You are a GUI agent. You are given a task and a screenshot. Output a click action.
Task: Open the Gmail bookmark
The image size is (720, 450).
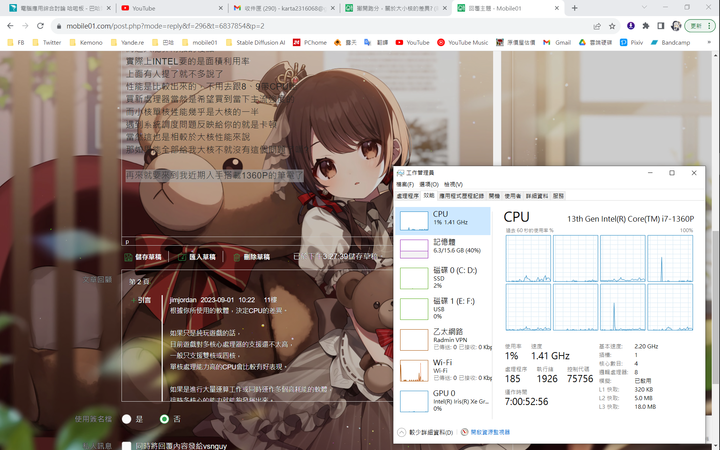(557, 42)
